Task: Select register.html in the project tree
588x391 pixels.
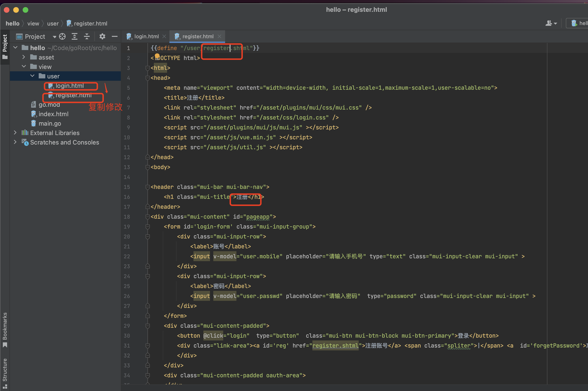Action: (73, 95)
